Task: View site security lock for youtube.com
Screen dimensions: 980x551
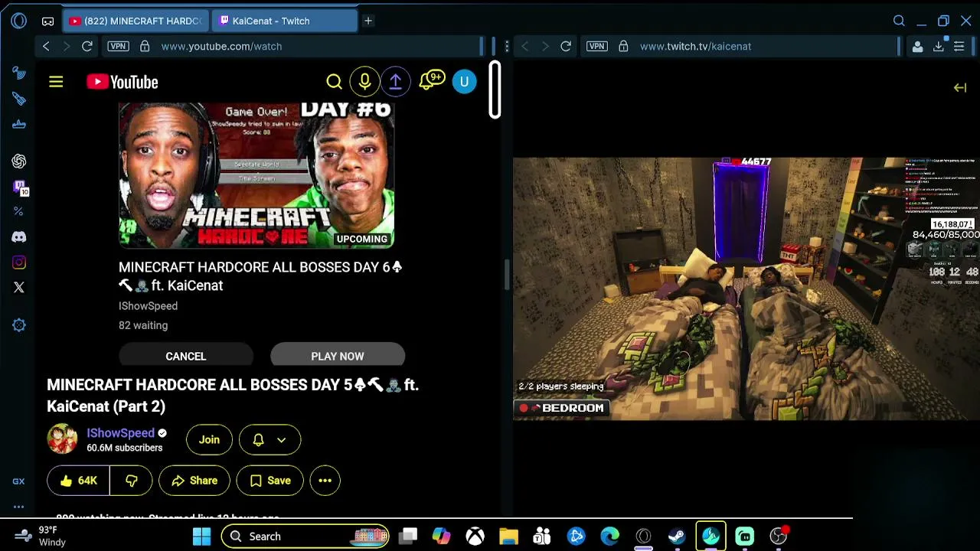Action: click(x=145, y=46)
